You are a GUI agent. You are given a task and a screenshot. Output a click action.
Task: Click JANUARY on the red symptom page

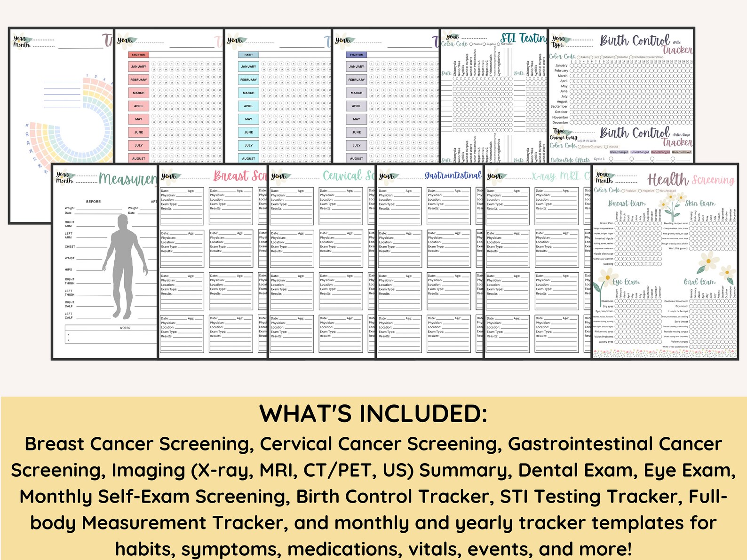[x=138, y=66]
